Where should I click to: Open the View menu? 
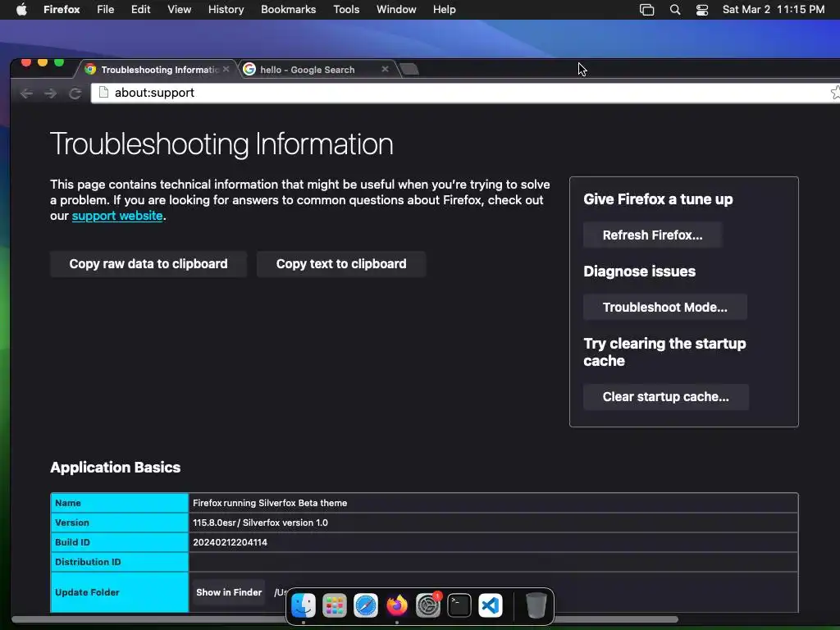tap(180, 10)
